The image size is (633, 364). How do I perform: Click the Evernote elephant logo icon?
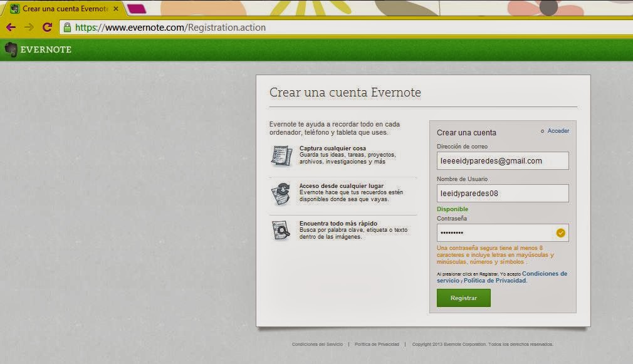11,49
